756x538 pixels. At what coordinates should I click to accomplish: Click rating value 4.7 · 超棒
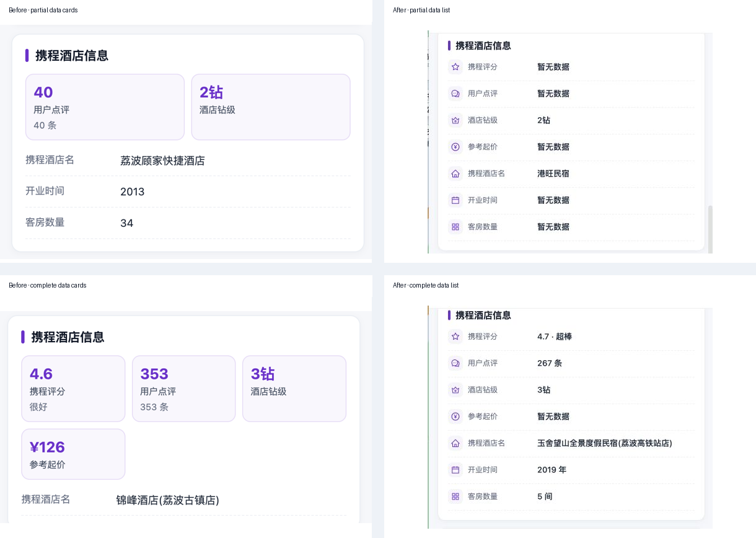click(x=555, y=337)
